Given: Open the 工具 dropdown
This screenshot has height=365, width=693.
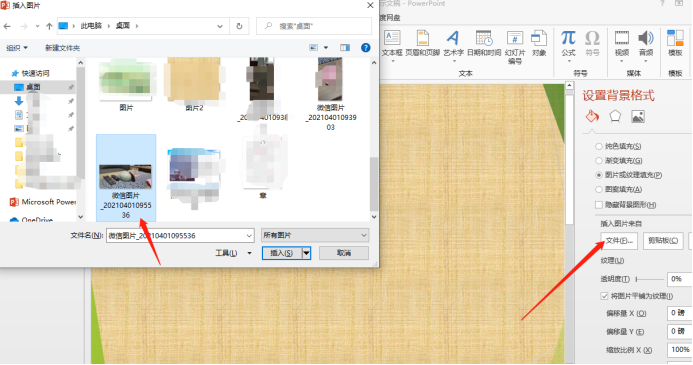Looking at the screenshot, I should click(x=233, y=253).
